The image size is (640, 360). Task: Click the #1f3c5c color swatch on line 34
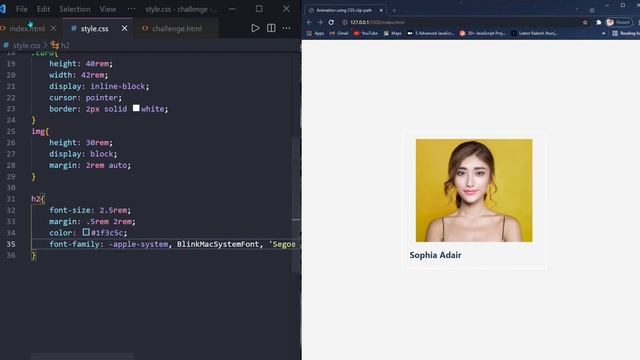[x=86, y=232]
